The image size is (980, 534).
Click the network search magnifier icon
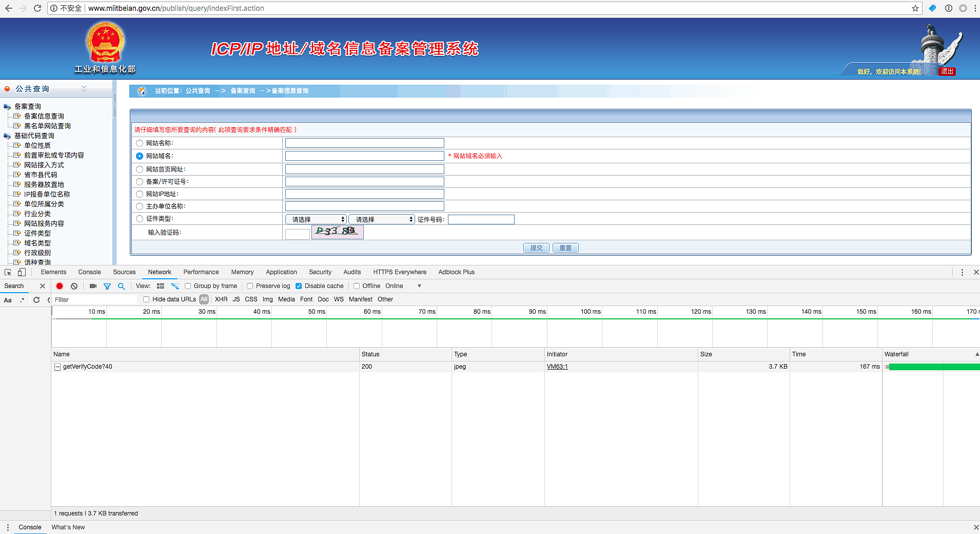122,286
